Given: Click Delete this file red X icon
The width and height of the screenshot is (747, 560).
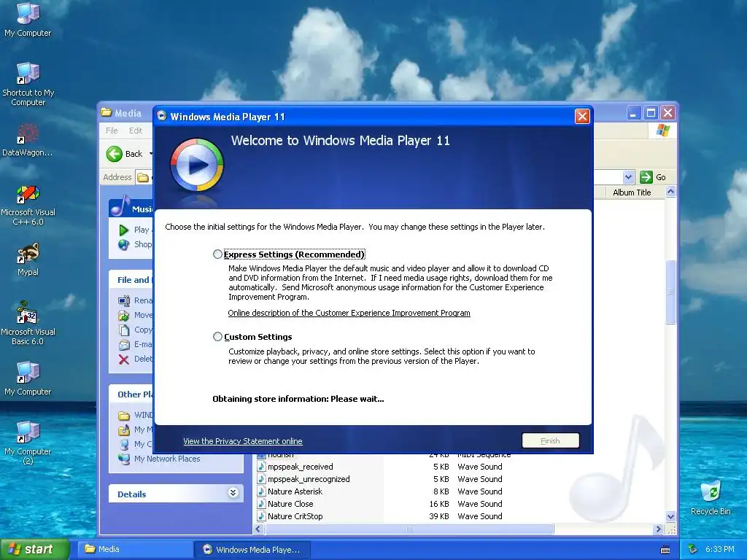Looking at the screenshot, I should (124, 359).
